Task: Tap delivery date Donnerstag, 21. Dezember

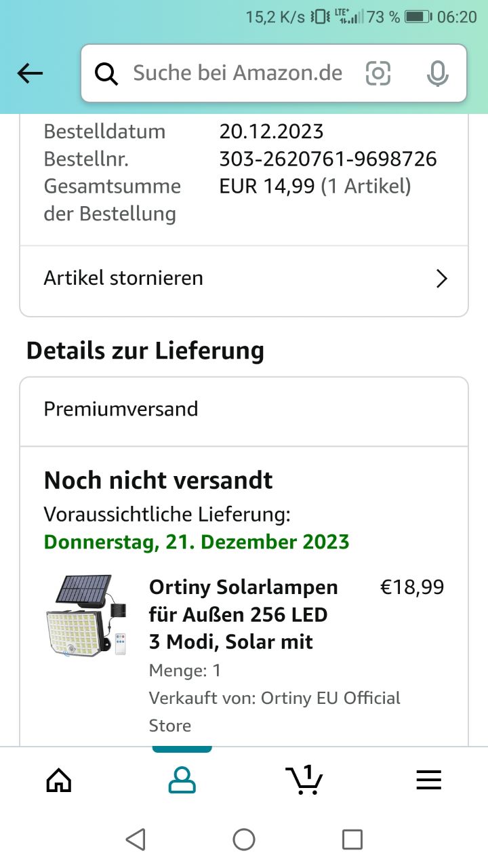Action: (197, 542)
